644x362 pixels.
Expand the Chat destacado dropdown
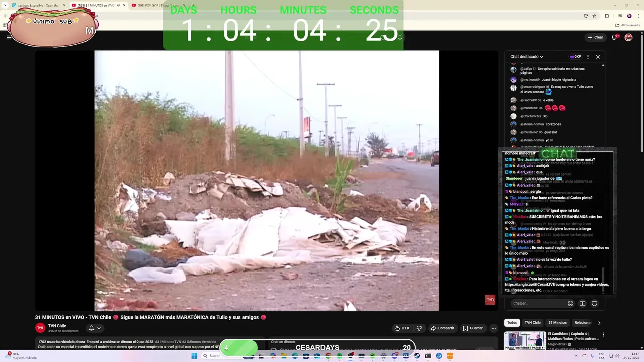pyautogui.click(x=526, y=57)
